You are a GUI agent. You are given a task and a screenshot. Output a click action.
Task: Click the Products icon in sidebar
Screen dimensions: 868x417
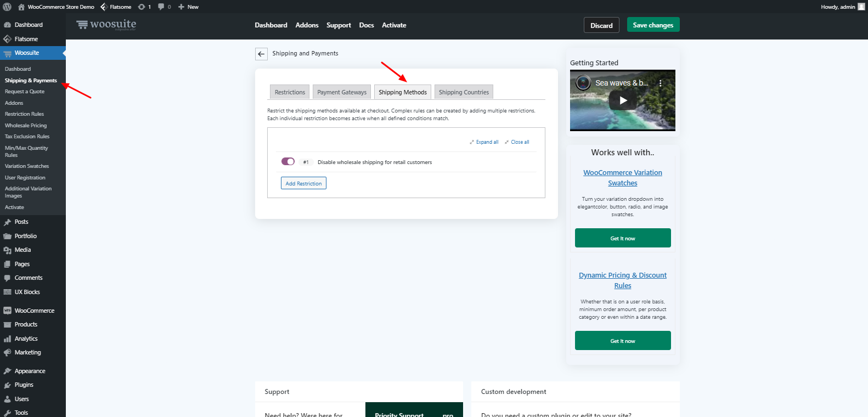[x=7, y=325]
